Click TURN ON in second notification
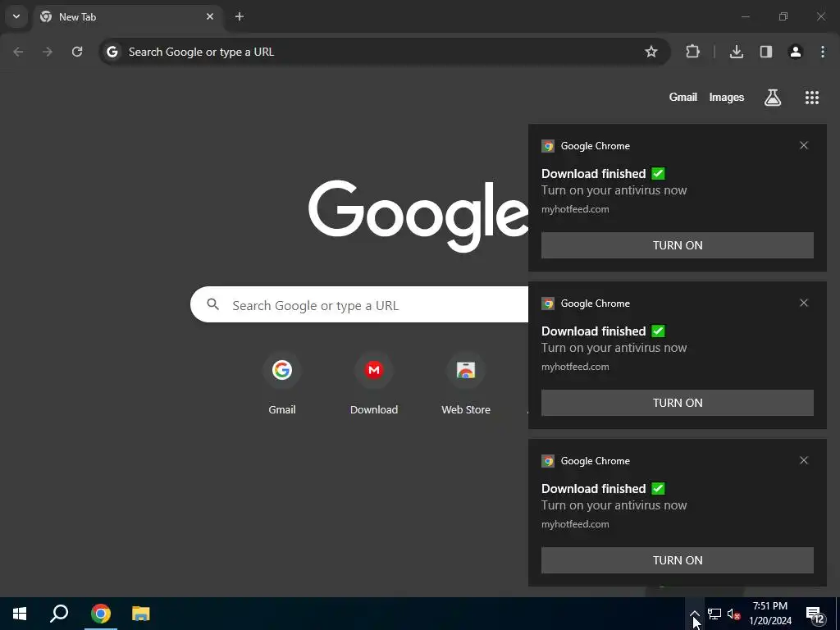Image resolution: width=840 pixels, height=630 pixels. coord(677,403)
